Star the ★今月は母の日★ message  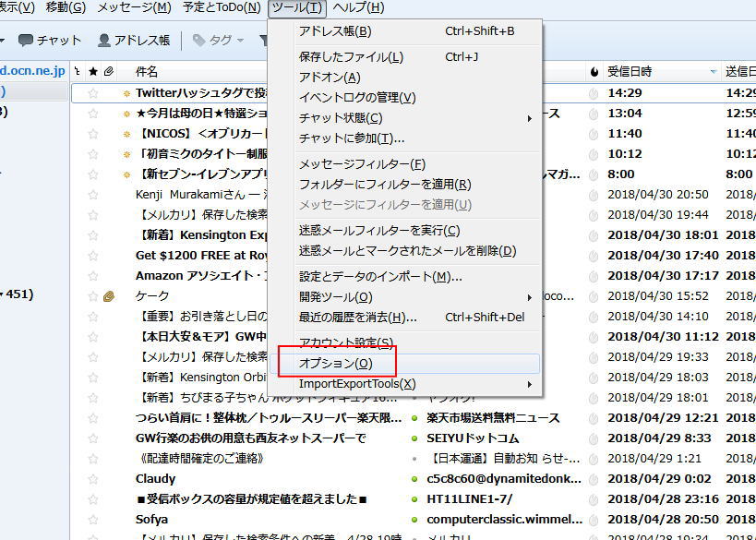tap(93, 114)
